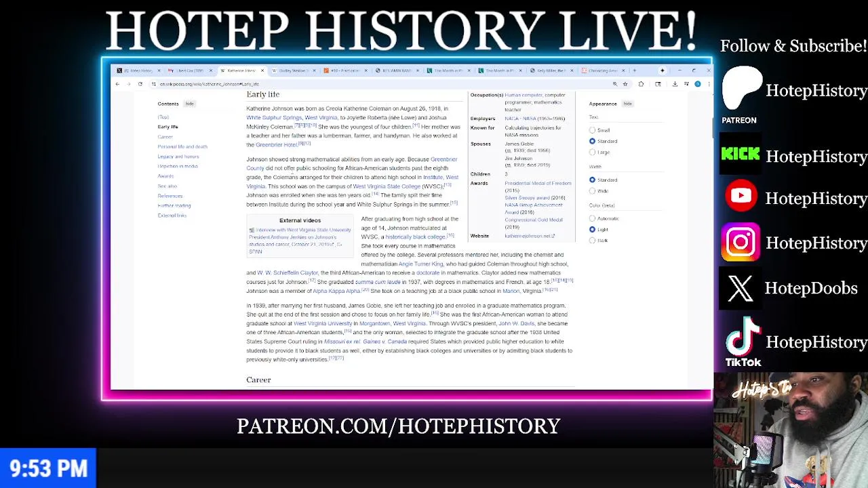Jump to References in Contents

pyautogui.click(x=170, y=196)
